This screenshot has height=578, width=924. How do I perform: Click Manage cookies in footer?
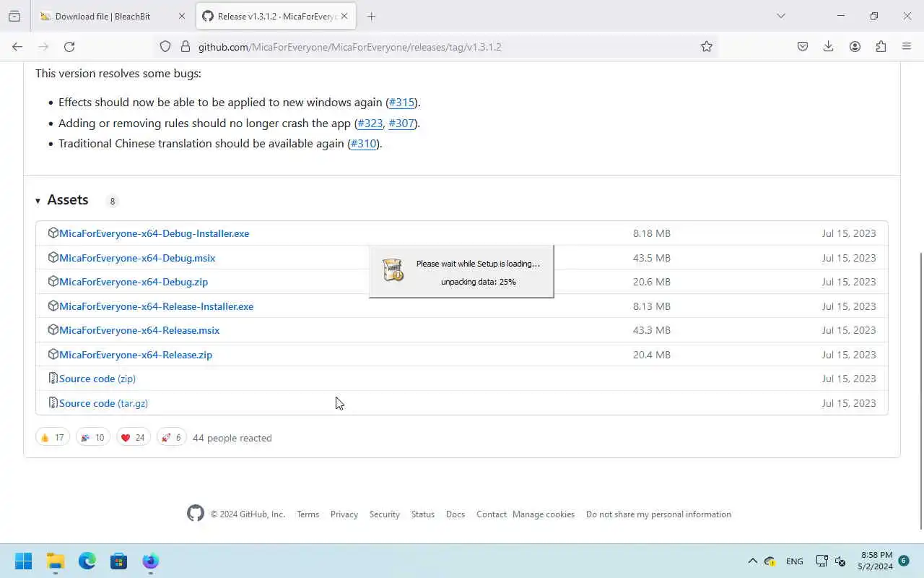[544, 514]
